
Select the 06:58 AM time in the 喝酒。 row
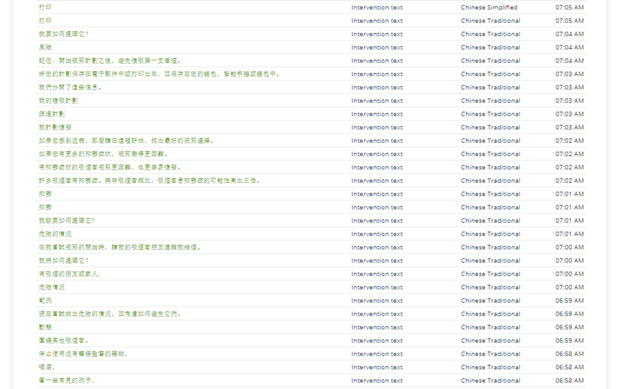click(x=569, y=367)
